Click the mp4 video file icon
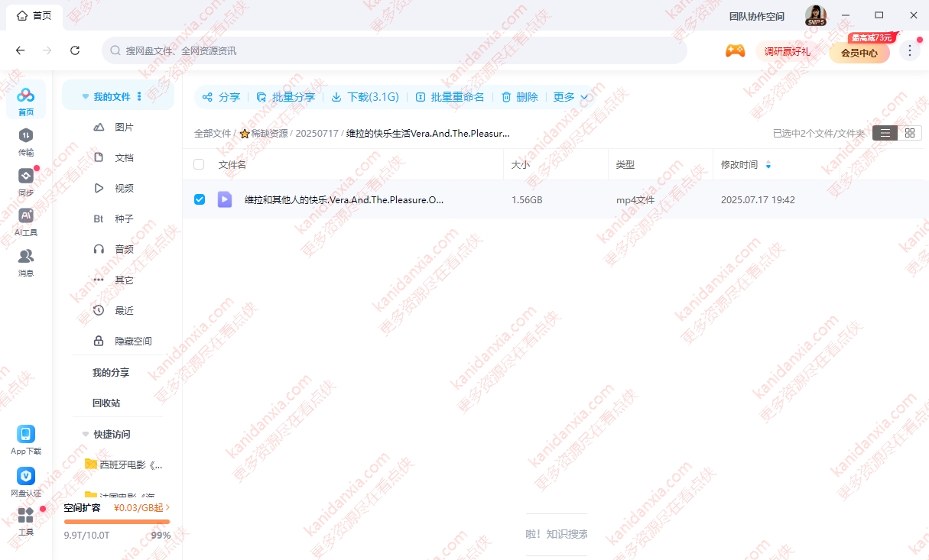Screen dimensions: 929x560 tap(225, 199)
